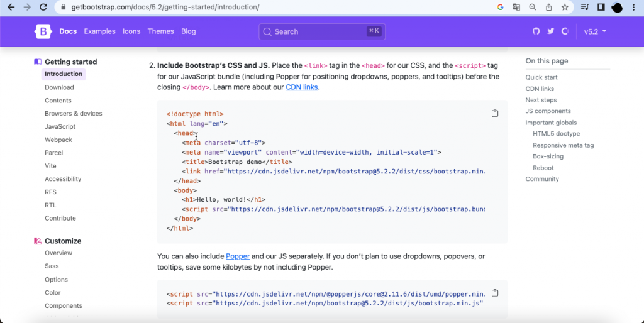Open the Icons navbar item
This screenshot has width=644, height=323.
pos(131,31)
